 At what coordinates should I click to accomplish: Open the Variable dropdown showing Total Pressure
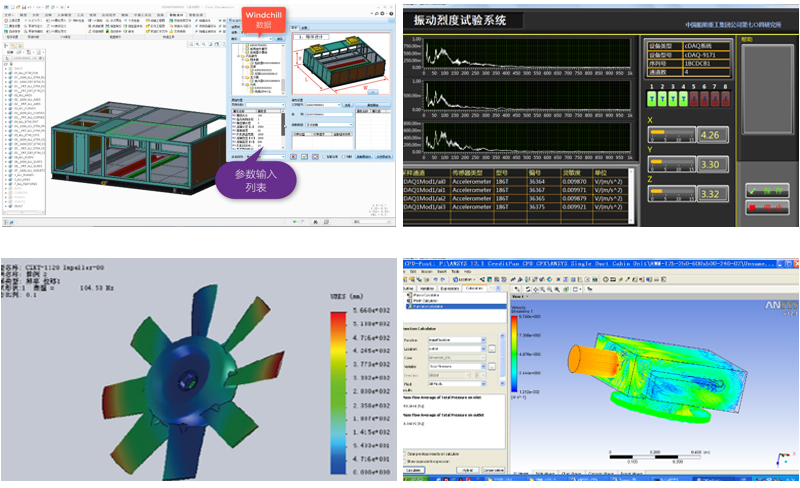457,367
